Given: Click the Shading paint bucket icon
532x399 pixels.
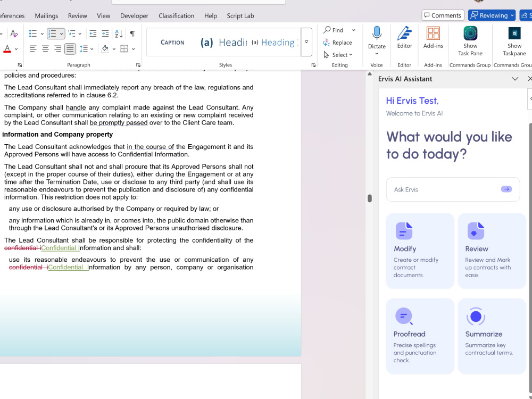Looking at the screenshot, I should click(x=105, y=49).
